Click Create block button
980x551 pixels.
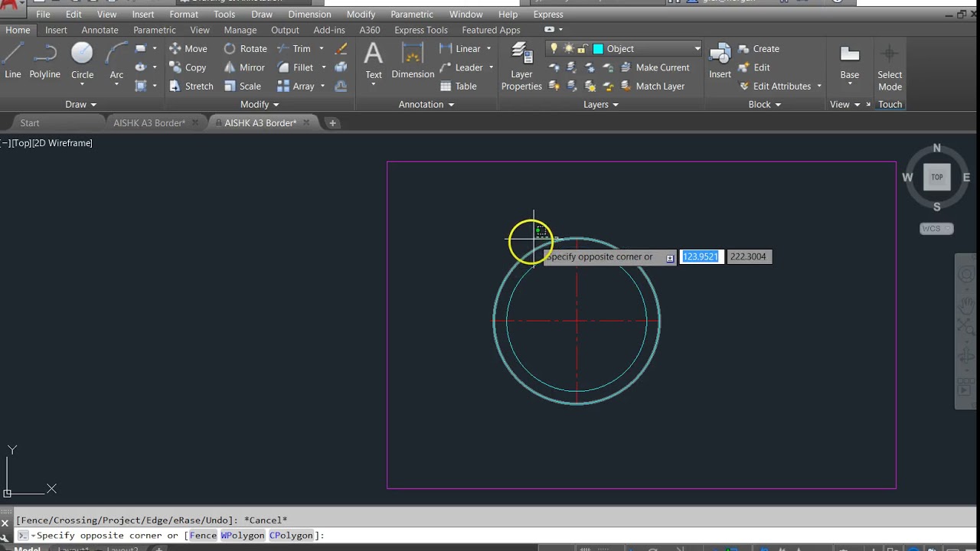(x=759, y=48)
